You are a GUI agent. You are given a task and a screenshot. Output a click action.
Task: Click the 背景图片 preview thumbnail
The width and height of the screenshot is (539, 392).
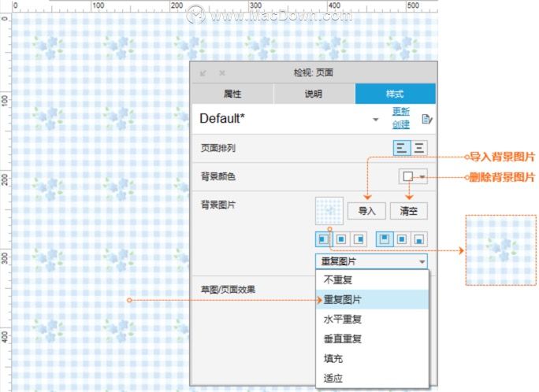329,211
